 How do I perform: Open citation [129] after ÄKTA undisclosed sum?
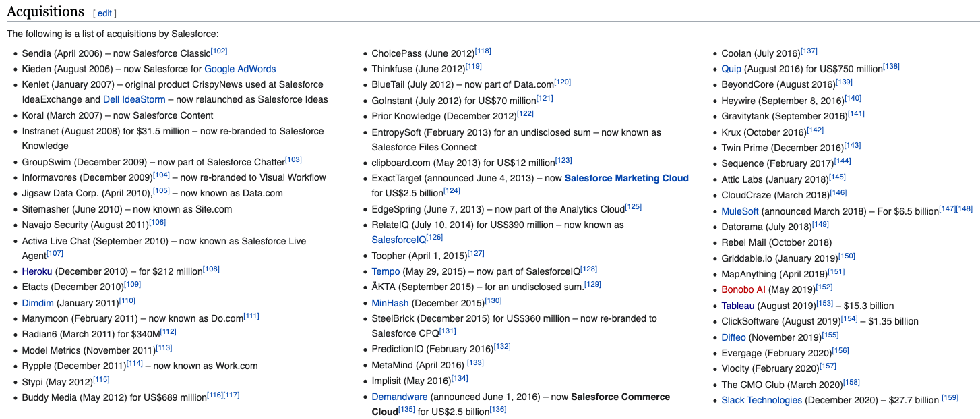coord(592,284)
